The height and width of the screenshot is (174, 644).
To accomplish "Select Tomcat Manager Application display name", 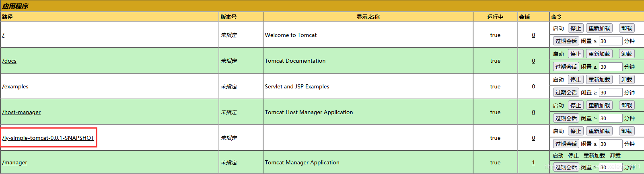I will point(302,162).
